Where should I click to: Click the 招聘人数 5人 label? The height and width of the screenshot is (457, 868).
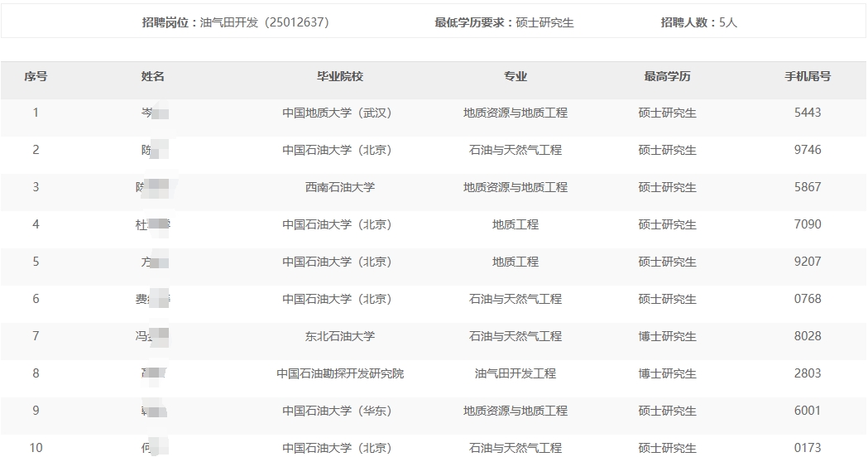pos(698,22)
